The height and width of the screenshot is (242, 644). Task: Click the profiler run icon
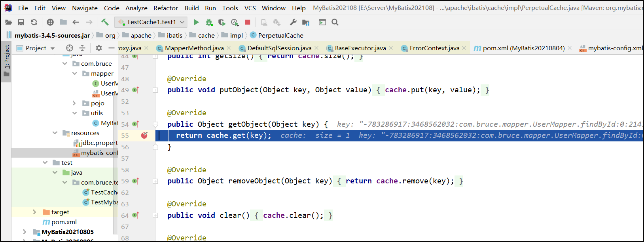pyautogui.click(x=235, y=22)
